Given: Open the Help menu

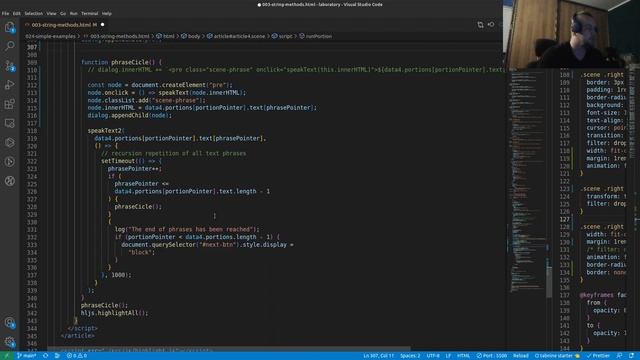Looking at the screenshot, I should 107,13.
